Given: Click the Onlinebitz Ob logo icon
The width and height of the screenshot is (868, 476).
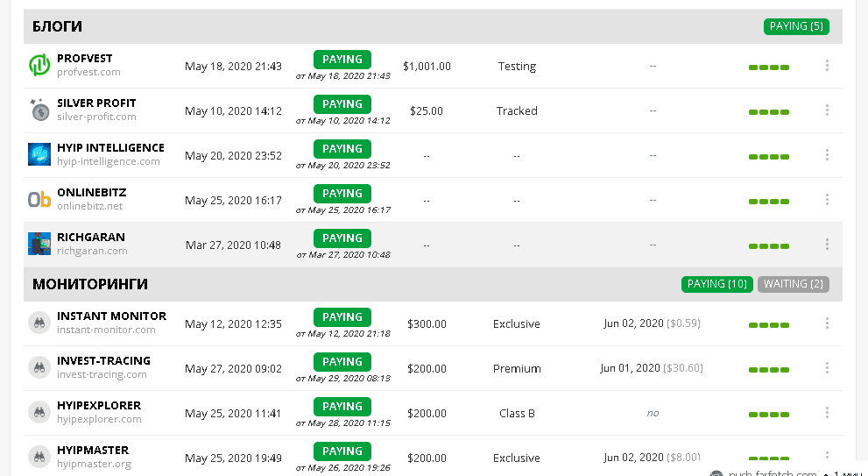Looking at the screenshot, I should [x=39, y=199].
